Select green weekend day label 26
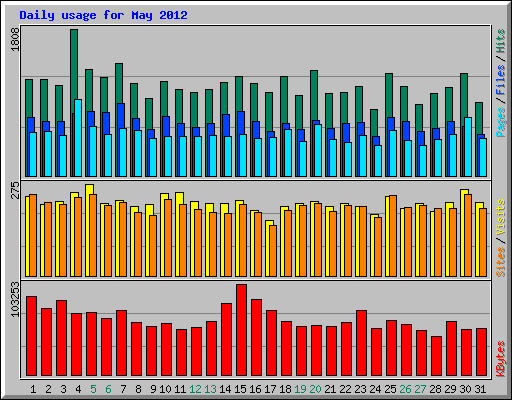The height and width of the screenshot is (400, 512). coord(405,389)
